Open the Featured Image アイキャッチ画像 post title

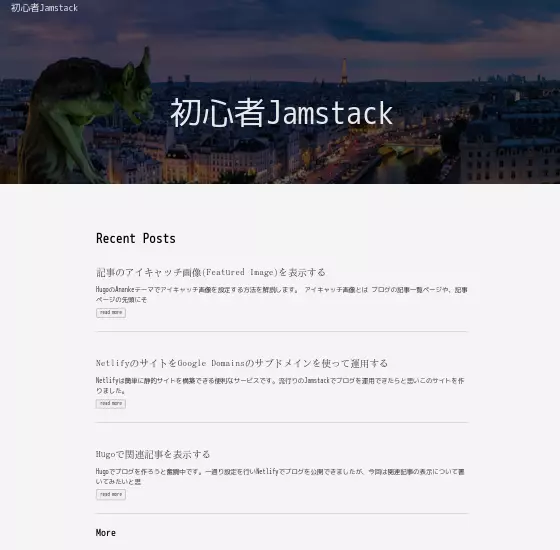pyautogui.click(x=211, y=272)
